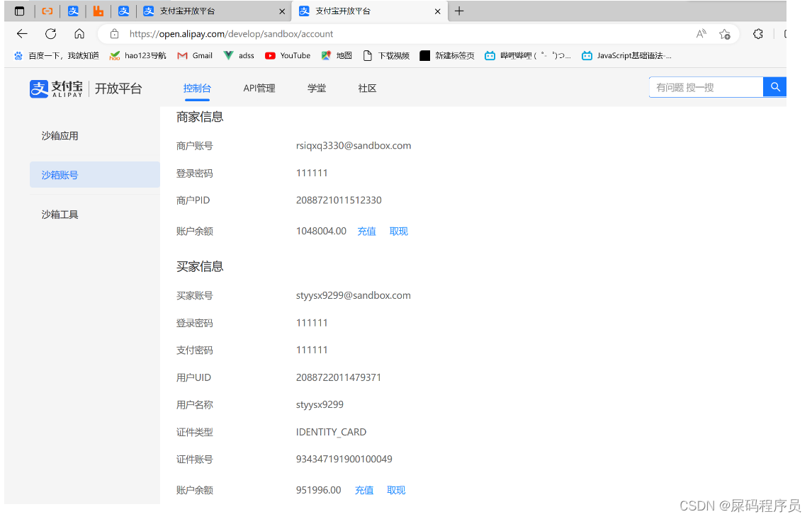The width and height of the screenshot is (812, 519).
Task: Click buyer account styysx9299@sandbox.com
Action: 353,295
